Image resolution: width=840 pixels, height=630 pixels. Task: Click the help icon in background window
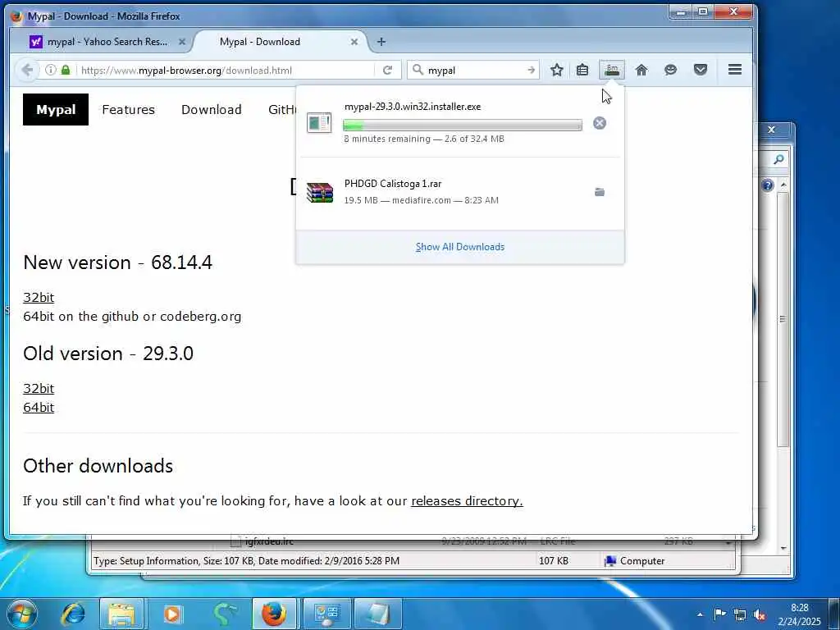[767, 185]
